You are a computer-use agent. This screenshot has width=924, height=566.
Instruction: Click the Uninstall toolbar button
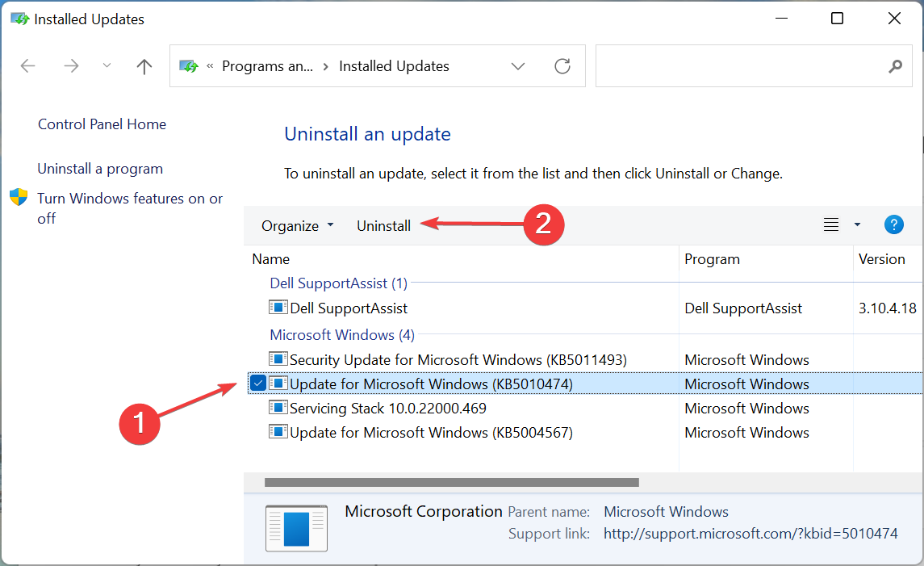pyautogui.click(x=383, y=226)
